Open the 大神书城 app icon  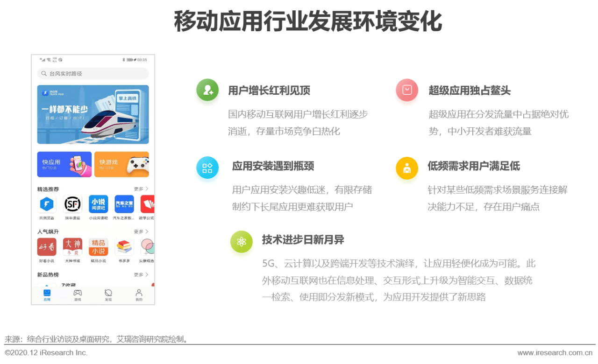72,247
